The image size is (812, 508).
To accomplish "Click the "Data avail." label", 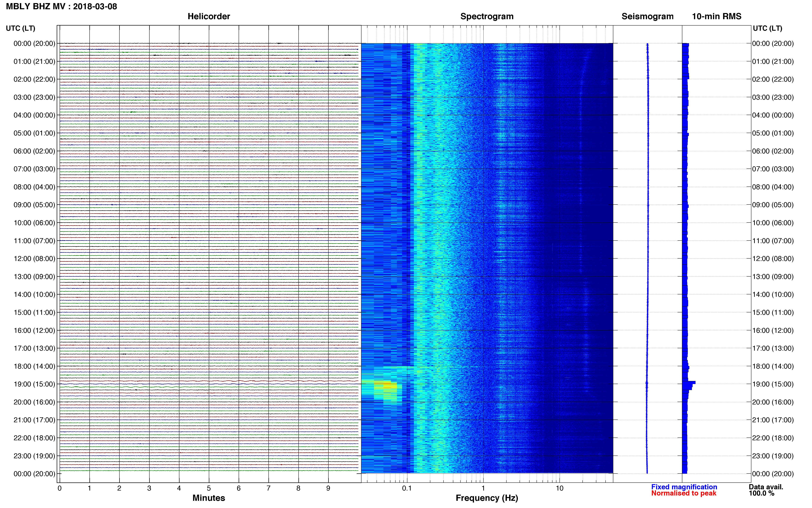I will [766, 487].
